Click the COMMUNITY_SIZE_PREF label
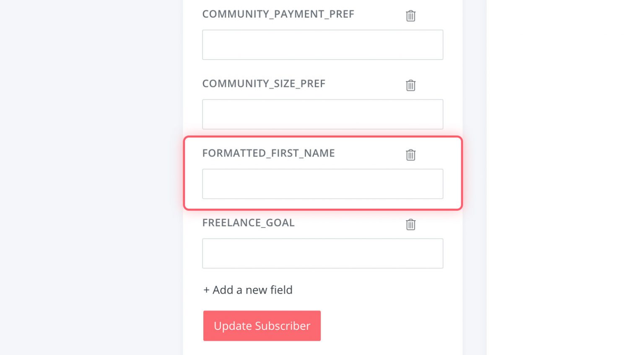 (x=264, y=84)
